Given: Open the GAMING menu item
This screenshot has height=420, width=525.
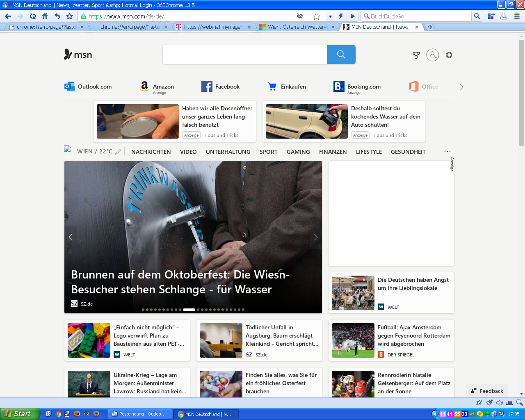Looking at the screenshot, I should [x=298, y=152].
